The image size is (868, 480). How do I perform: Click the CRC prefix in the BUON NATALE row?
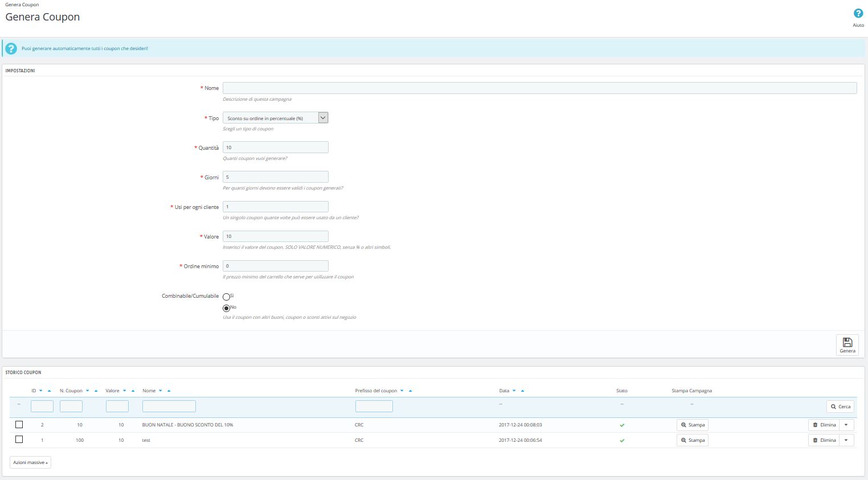[x=359, y=425]
